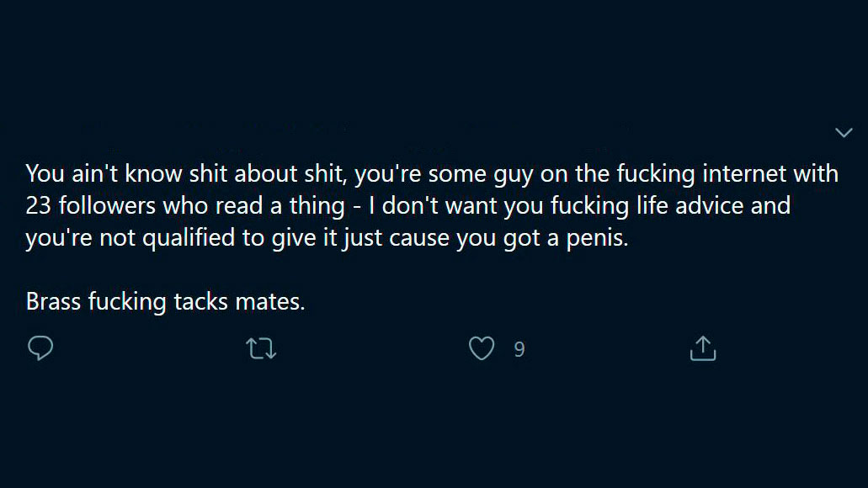Click the word 'mates.' ending the tweet
868x488 pixels.
[x=270, y=302]
